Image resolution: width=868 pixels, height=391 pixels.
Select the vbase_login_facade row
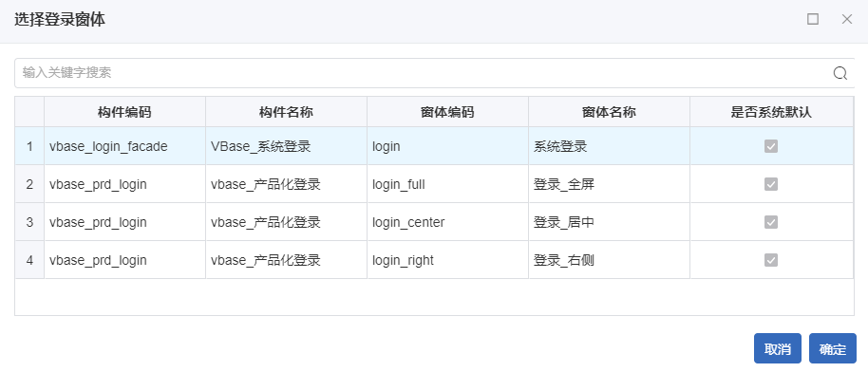108,146
